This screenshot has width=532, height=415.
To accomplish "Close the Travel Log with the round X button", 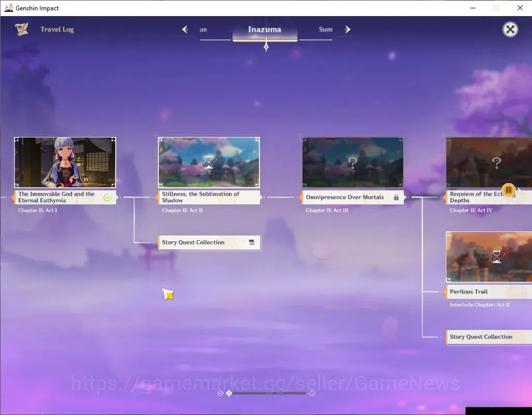I will (510, 30).
